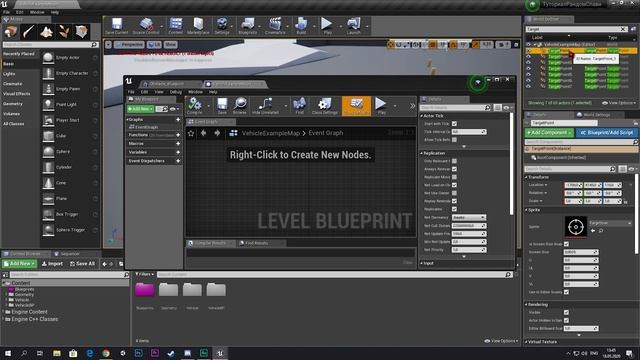Click Find in the Level Blueprint toolbar
This screenshot has width=640, height=360.
pyautogui.click(x=300, y=106)
